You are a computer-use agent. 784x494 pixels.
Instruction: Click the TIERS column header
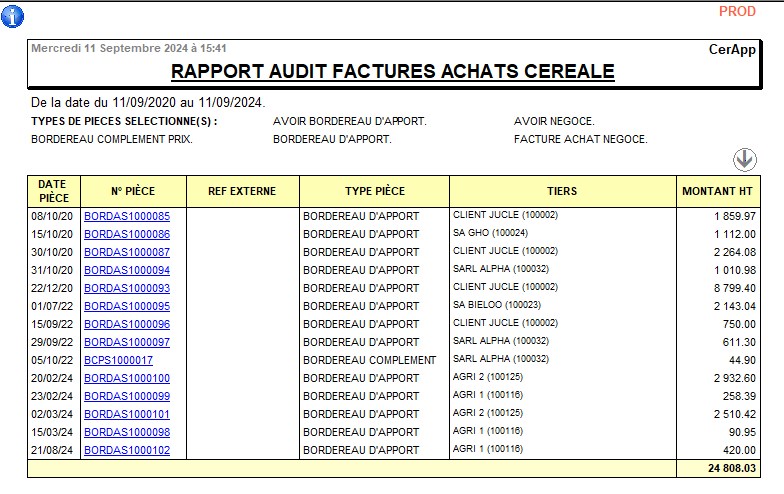[x=562, y=191]
